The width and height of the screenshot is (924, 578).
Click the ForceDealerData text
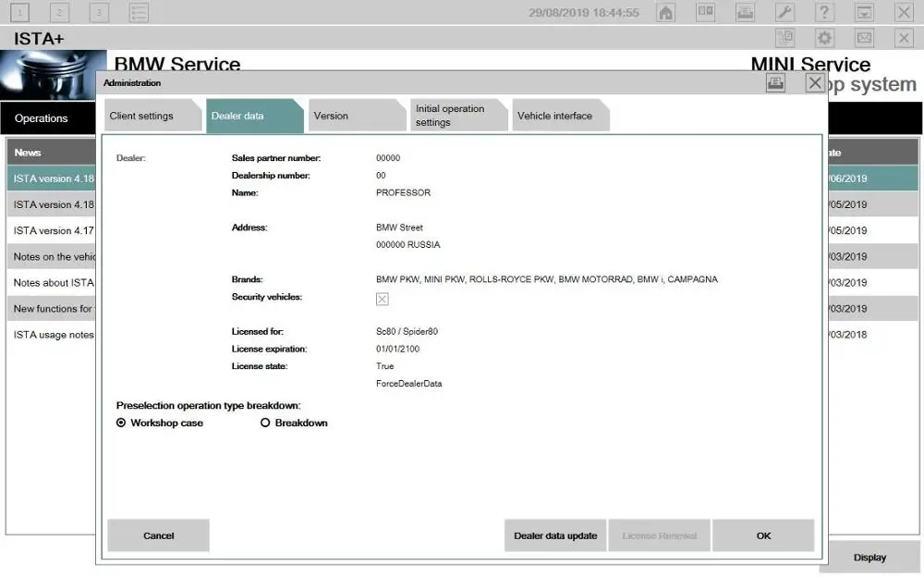pyautogui.click(x=409, y=384)
